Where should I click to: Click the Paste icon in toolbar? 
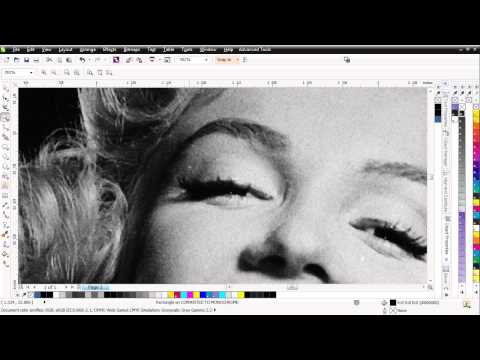click(69, 60)
